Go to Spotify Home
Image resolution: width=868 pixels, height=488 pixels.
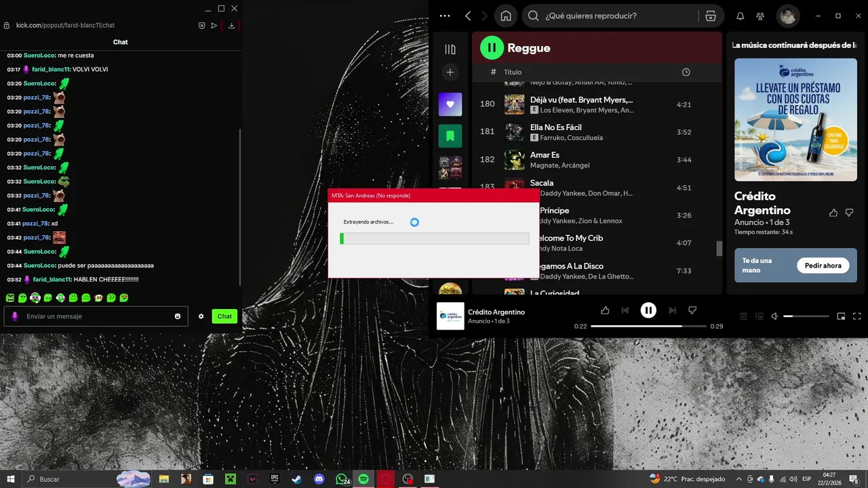pos(505,16)
